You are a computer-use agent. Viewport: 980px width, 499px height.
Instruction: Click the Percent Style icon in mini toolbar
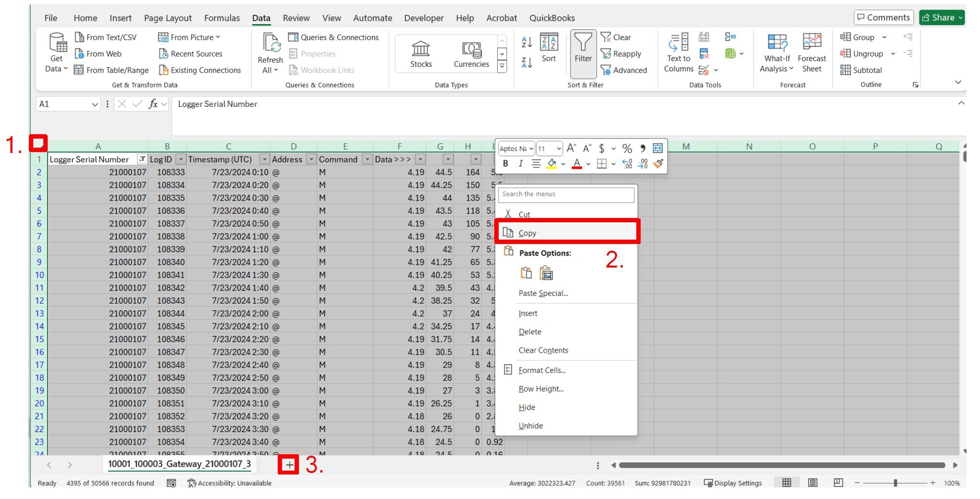click(627, 149)
